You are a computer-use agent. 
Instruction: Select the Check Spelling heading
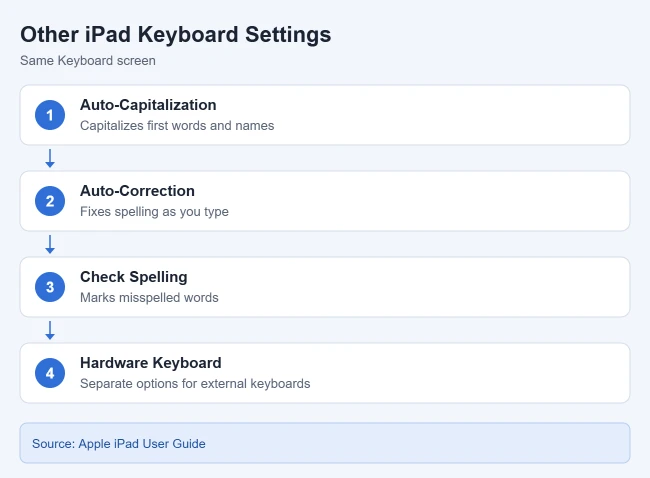coord(133,277)
